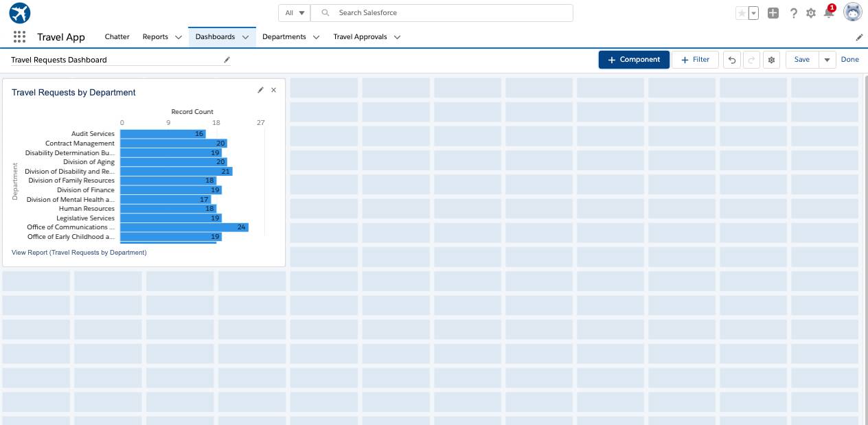Screen dimensions: 868x425
Task: Open your user avatar profile menu
Action: point(852,12)
